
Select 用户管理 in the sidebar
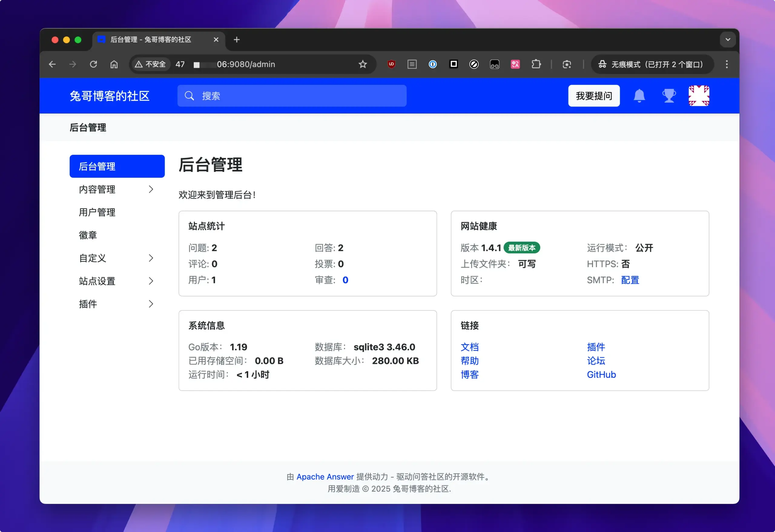(97, 213)
